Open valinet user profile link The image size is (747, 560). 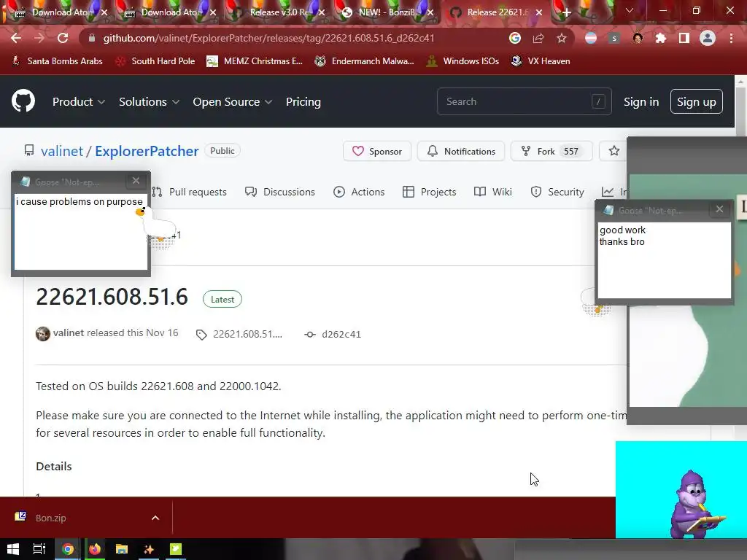62,151
